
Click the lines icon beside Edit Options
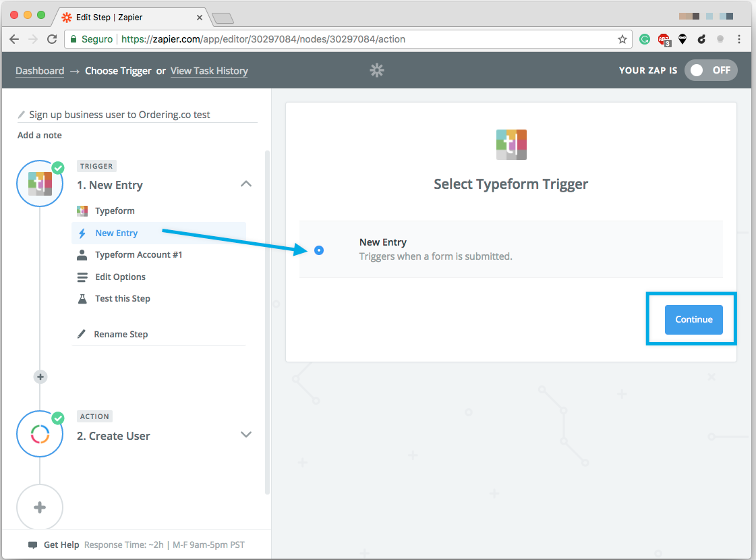pyautogui.click(x=82, y=277)
